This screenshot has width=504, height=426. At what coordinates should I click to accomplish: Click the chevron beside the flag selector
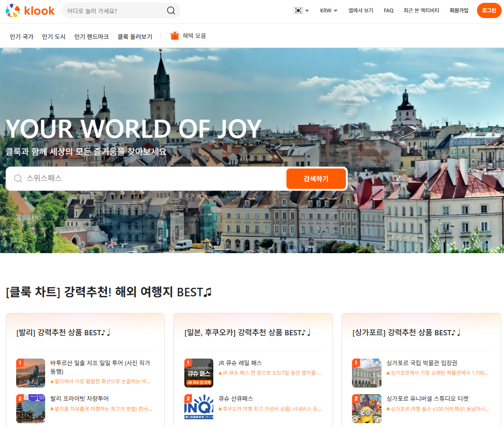(306, 10)
